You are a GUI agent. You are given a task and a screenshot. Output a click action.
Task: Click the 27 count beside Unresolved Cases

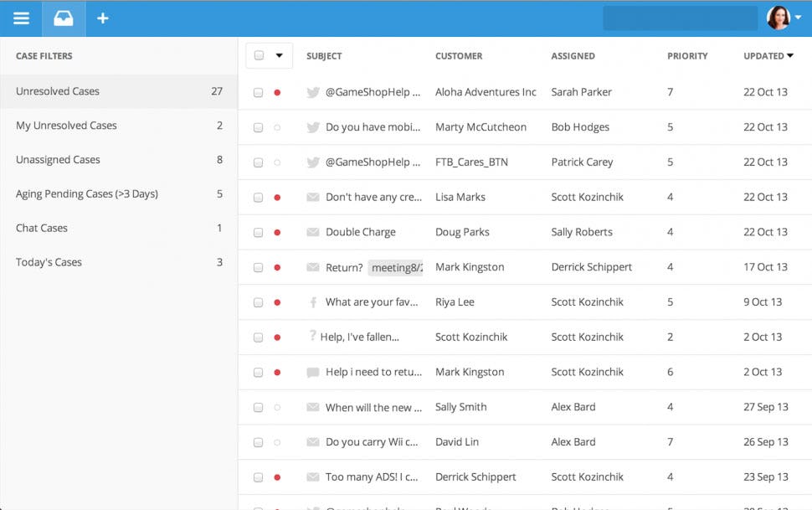(217, 91)
